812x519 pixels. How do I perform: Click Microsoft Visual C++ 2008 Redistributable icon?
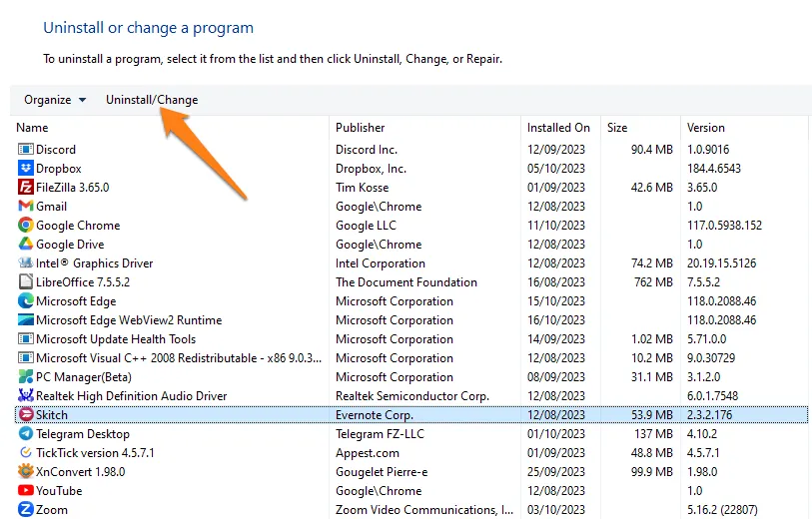coord(25,358)
